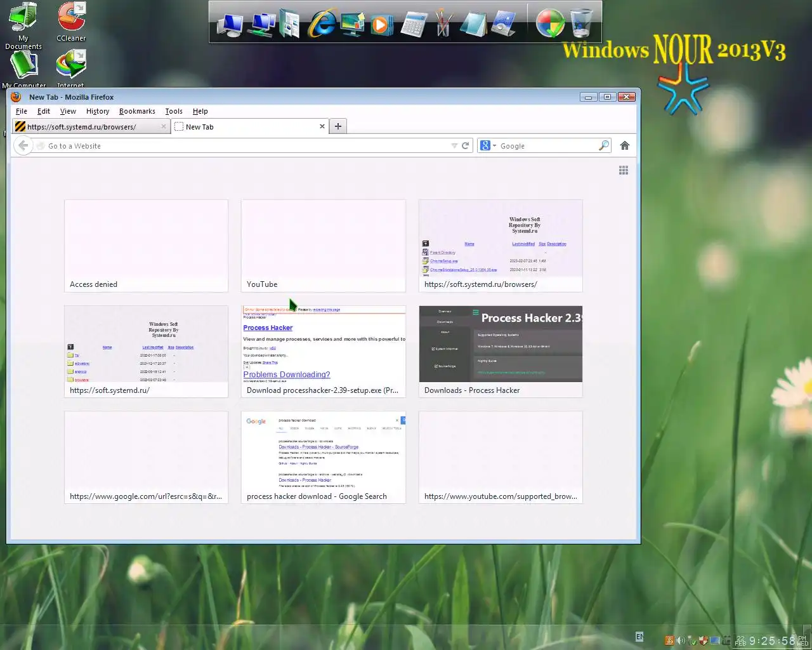Viewport: 812px width, 650px height.
Task: Open network computers icon in dock
Action: (261, 24)
